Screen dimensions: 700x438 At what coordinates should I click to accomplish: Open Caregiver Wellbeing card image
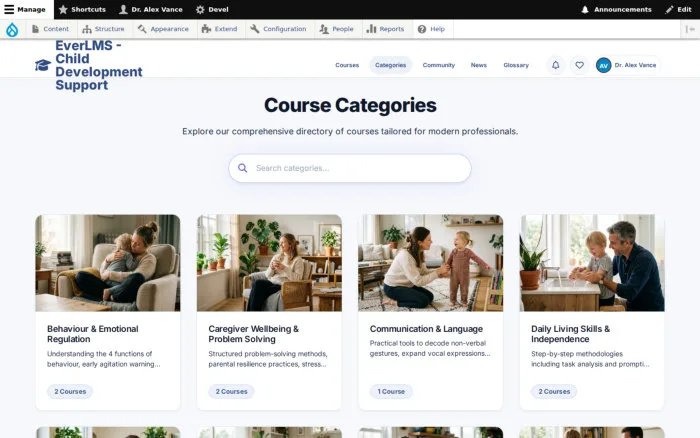pyautogui.click(x=269, y=263)
